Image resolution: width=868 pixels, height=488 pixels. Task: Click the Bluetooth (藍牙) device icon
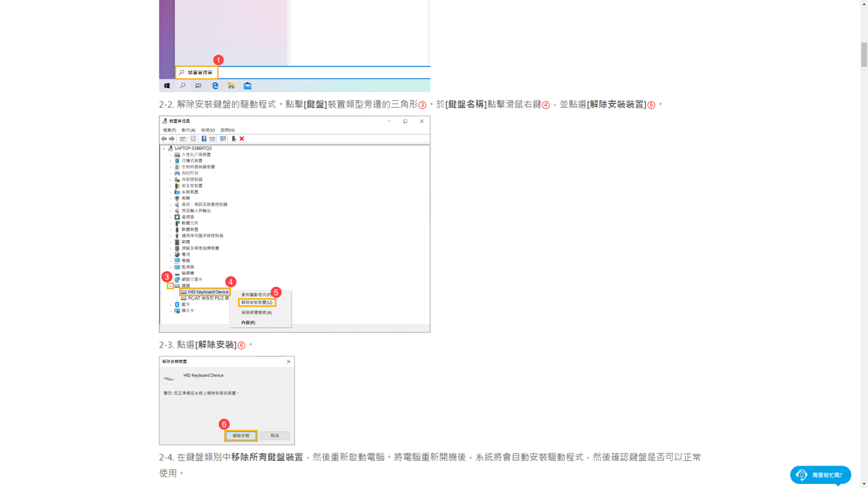tap(177, 304)
